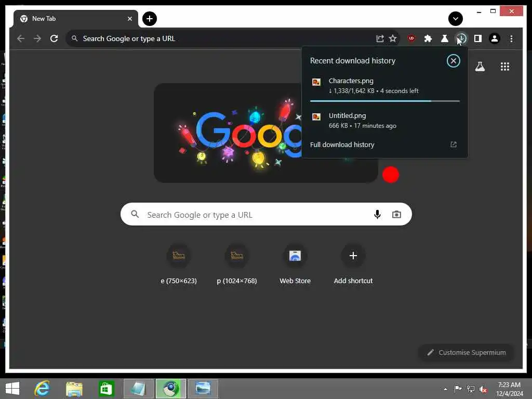Reload the current page
Screen dimensions: 532x399
coord(54,38)
